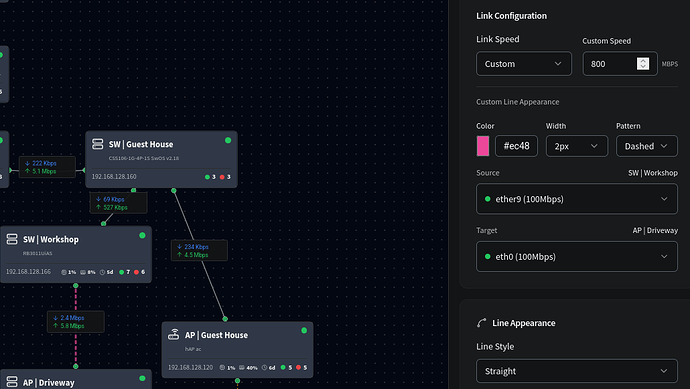This screenshot has width=690, height=389.
Task: Click the 234 Kbps / 4.5 Mbps link label
Action: tap(199, 250)
